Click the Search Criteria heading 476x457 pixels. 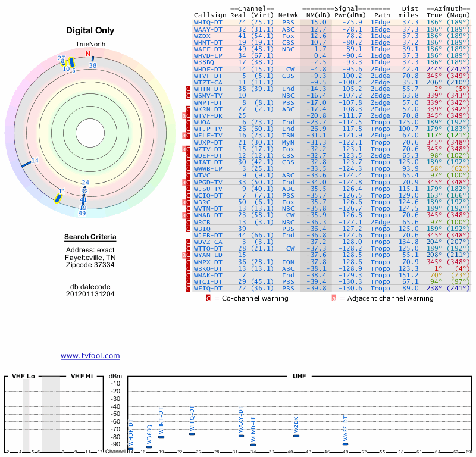coord(90,237)
